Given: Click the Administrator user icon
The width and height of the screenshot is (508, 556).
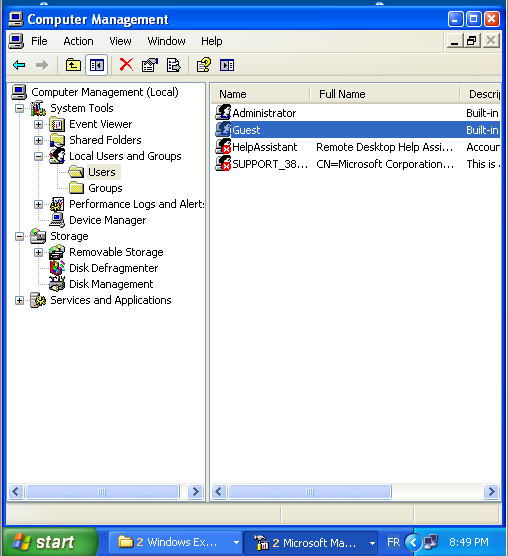Looking at the screenshot, I should [223, 112].
